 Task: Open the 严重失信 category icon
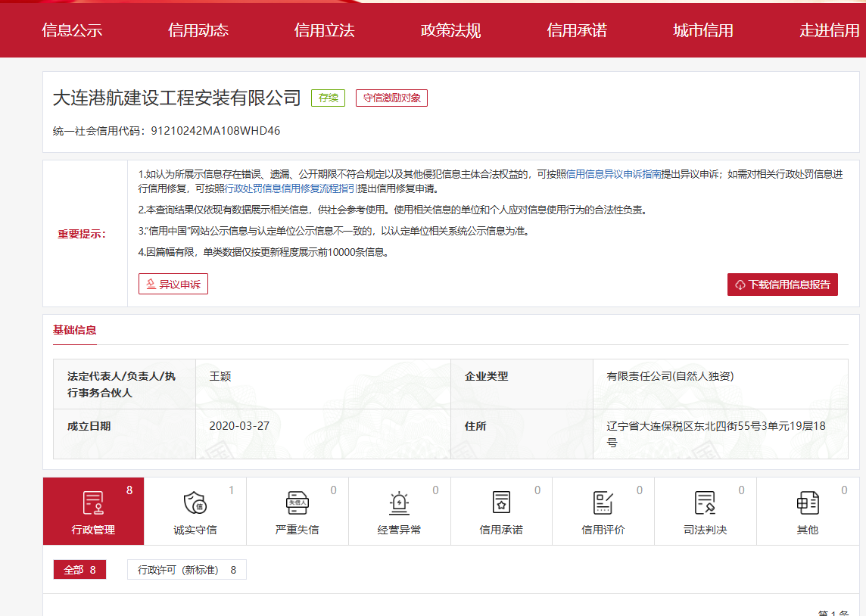point(297,502)
